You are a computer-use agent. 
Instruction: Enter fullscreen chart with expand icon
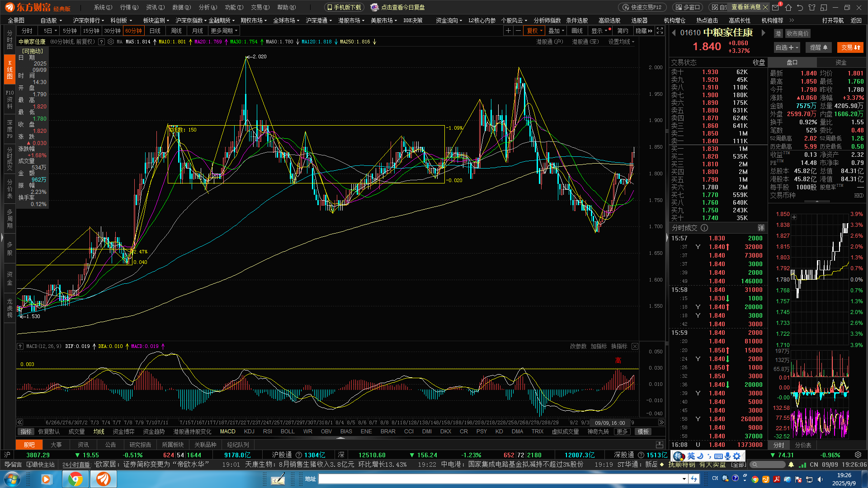click(x=660, y=31)
